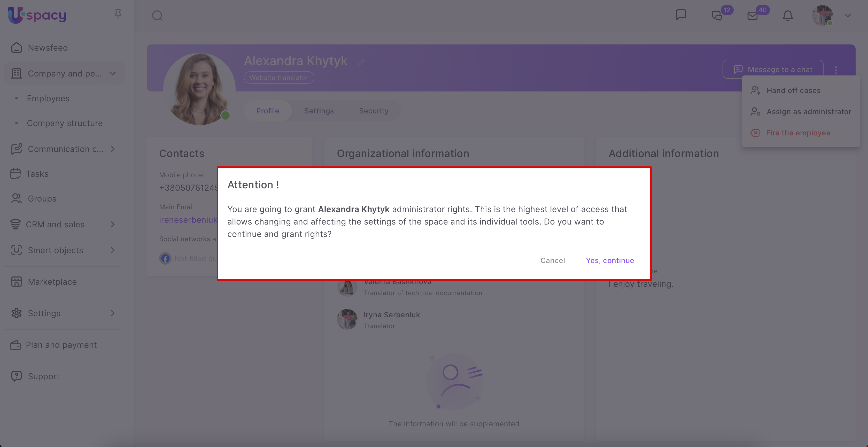Click the search magnifier icon

click(x=157, y=16)
